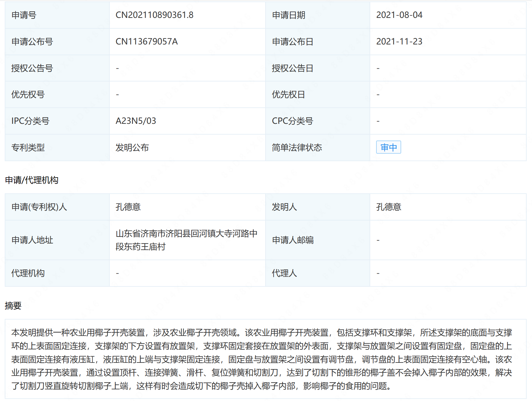Click the 代理机构 label cell
532x401 pixels.
(57, 273)
